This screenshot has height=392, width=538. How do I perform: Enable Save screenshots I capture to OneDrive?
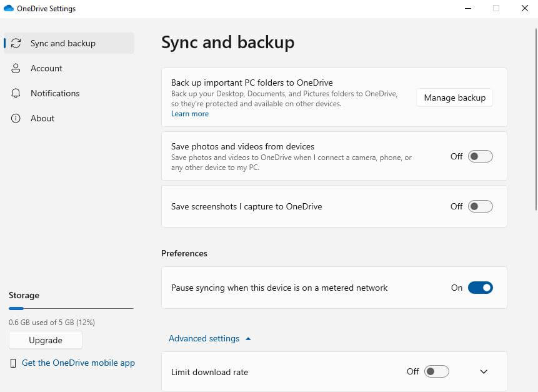point(481,206)
